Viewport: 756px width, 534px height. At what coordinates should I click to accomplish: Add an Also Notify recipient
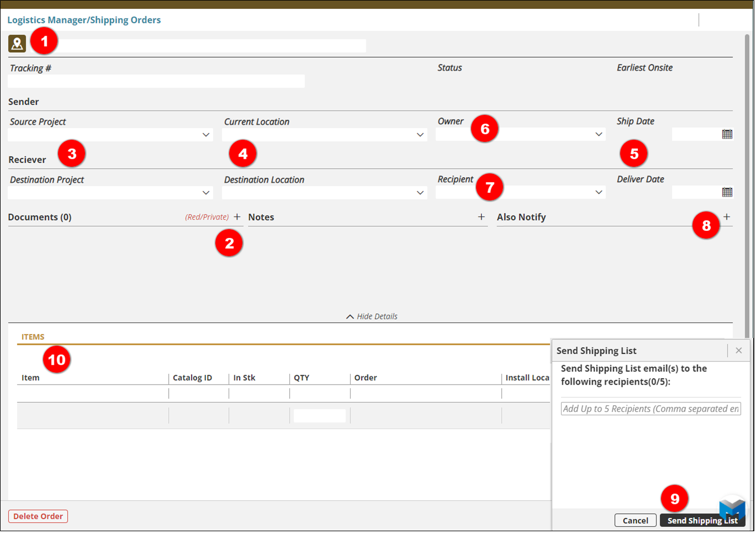727,217
